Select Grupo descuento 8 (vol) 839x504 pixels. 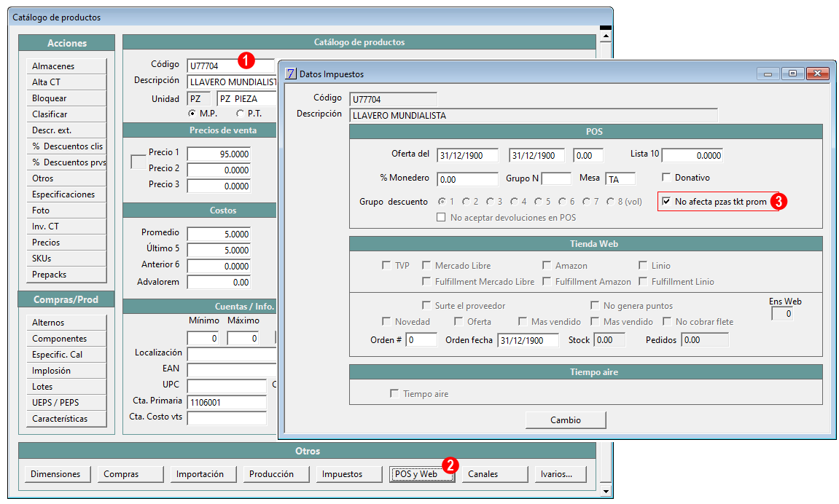point(611,202)
